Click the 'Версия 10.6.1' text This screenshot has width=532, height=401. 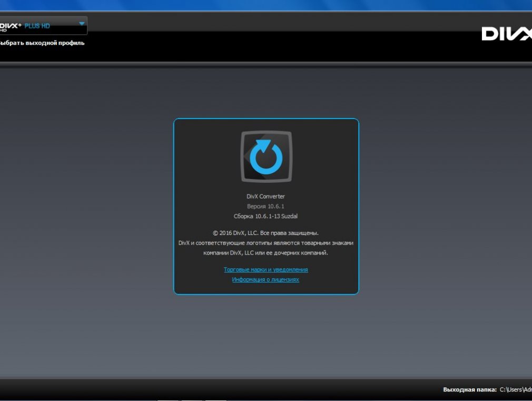pos(265,206)
